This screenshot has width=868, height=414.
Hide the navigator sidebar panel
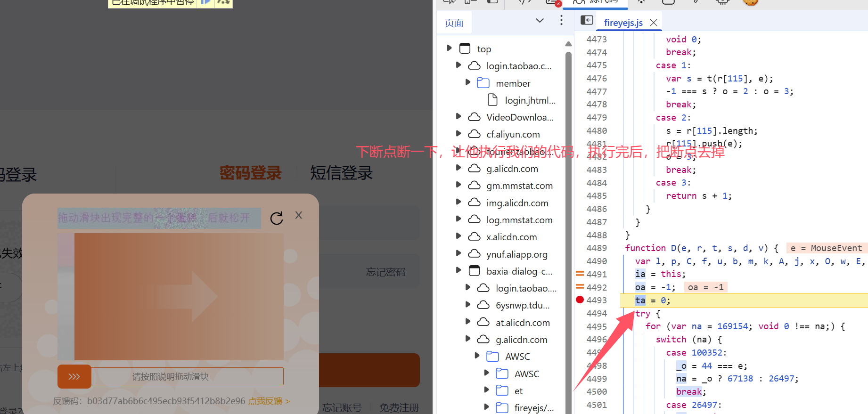(x=587, y=20)
